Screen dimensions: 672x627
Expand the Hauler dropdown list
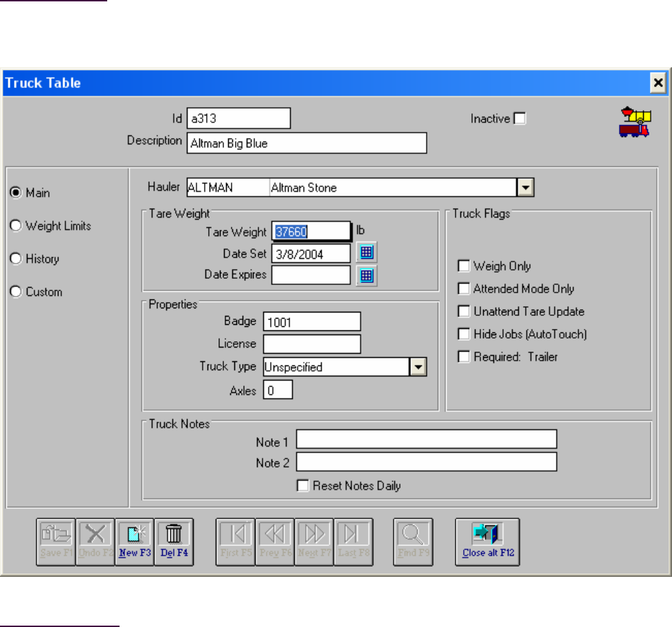525,187
